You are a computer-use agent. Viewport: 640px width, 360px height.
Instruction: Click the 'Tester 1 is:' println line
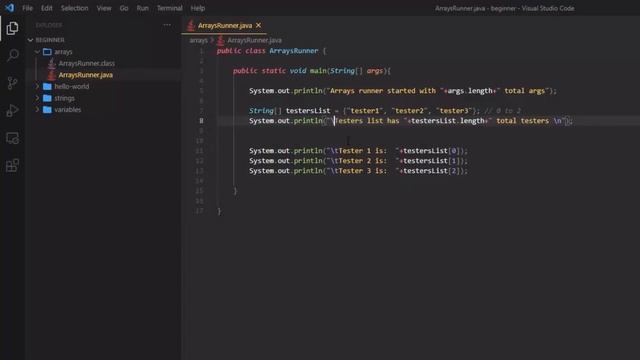coord(358,151)
